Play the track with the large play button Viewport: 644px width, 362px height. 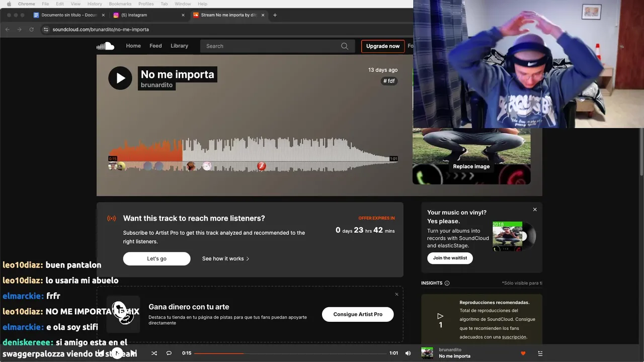click(120, 78)
